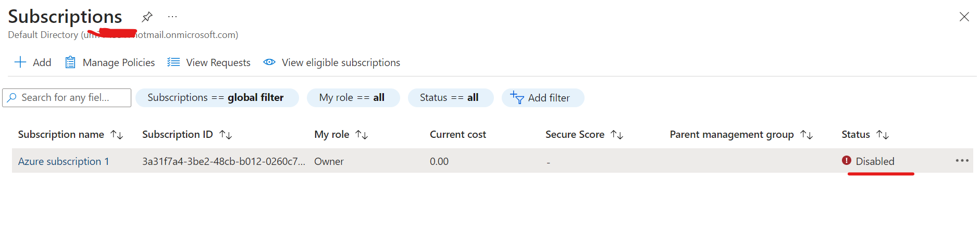Viewport: 980px width, 244px height.
Task: Focus the Search for any field box
Action: coord(67,98)
